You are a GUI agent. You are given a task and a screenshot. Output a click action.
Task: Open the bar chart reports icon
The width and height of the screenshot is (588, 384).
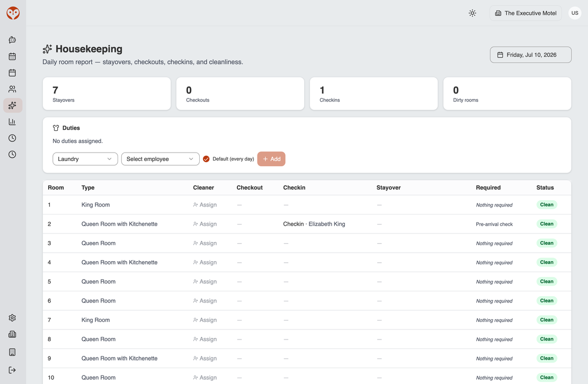12,121
